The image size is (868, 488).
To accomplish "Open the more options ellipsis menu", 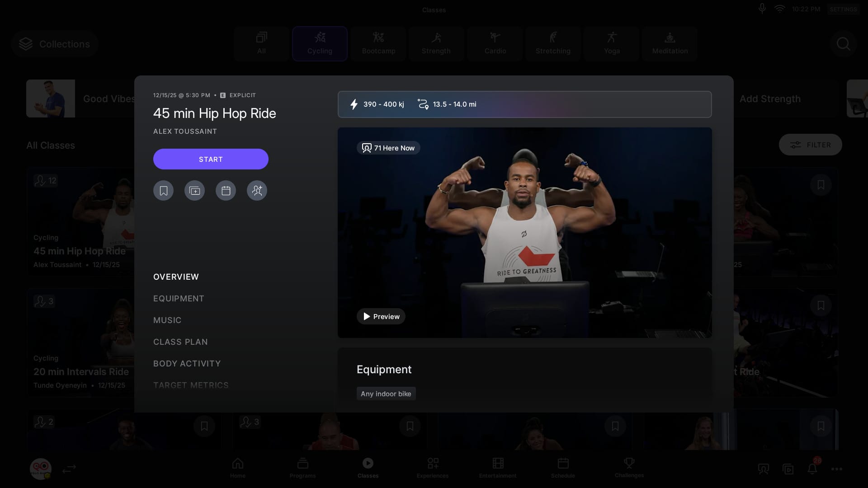I will pyautogui.click(x=836, y=469).
